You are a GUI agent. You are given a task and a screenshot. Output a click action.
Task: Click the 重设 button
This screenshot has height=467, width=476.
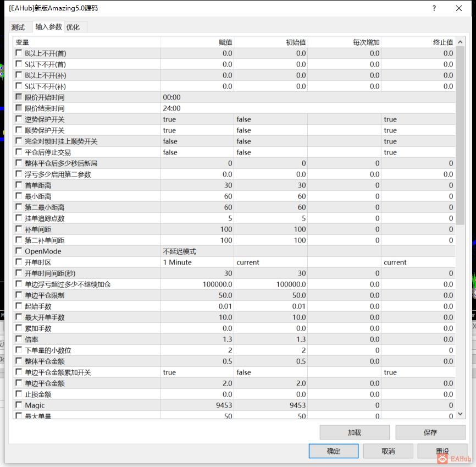(x=442, y=451)
